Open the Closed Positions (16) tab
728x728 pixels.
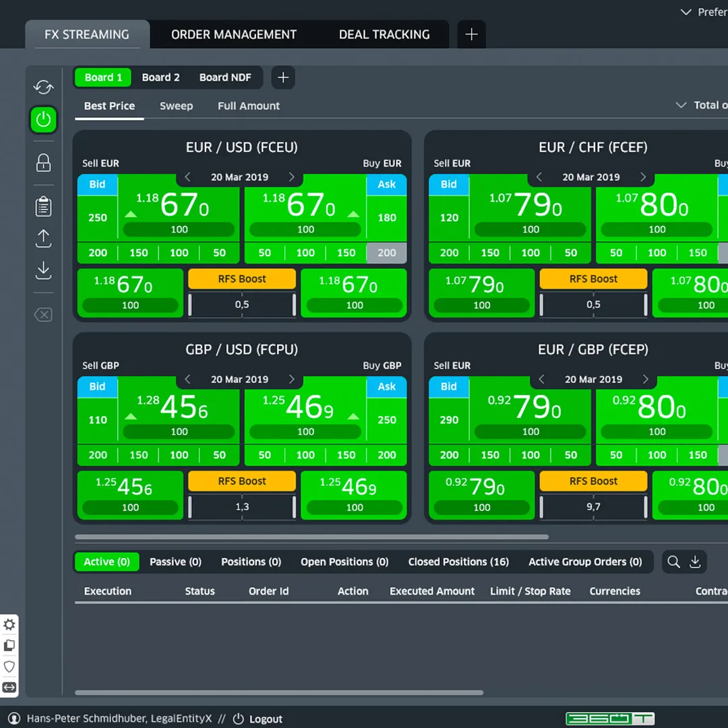coord(458,562)
